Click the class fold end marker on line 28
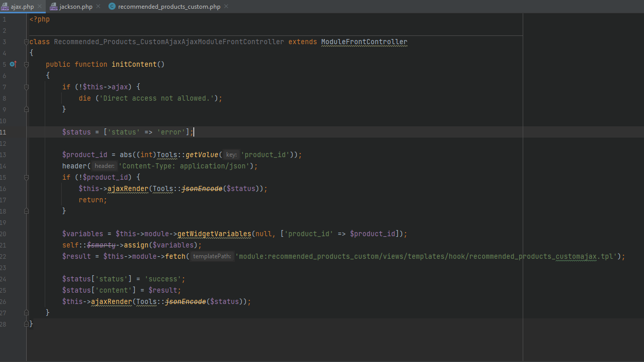 (26, 324)
